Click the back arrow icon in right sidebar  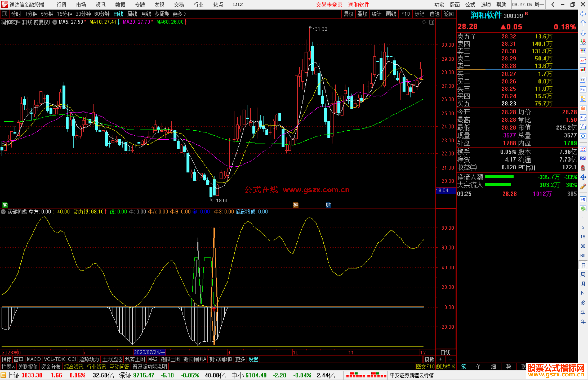[x=583, y=14]
